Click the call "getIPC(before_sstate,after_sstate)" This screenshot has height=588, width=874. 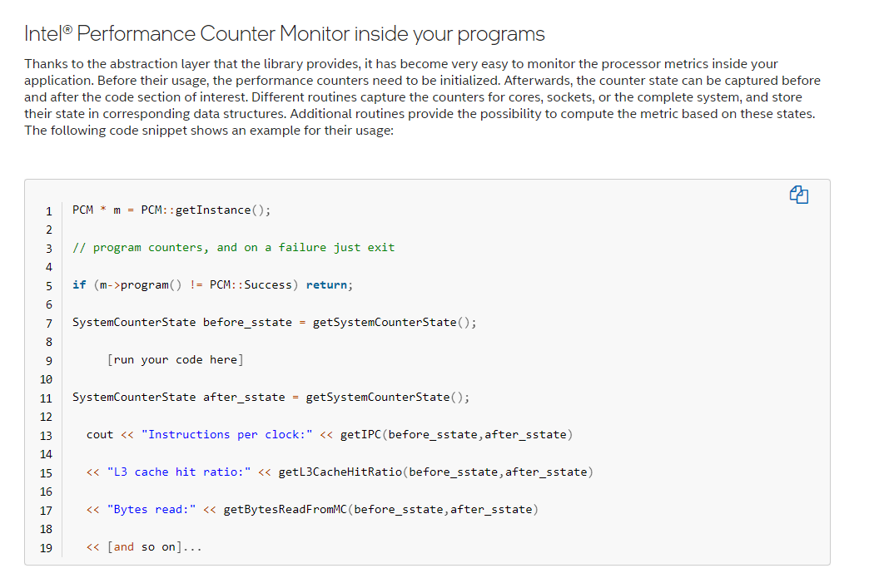click(456, 434)
